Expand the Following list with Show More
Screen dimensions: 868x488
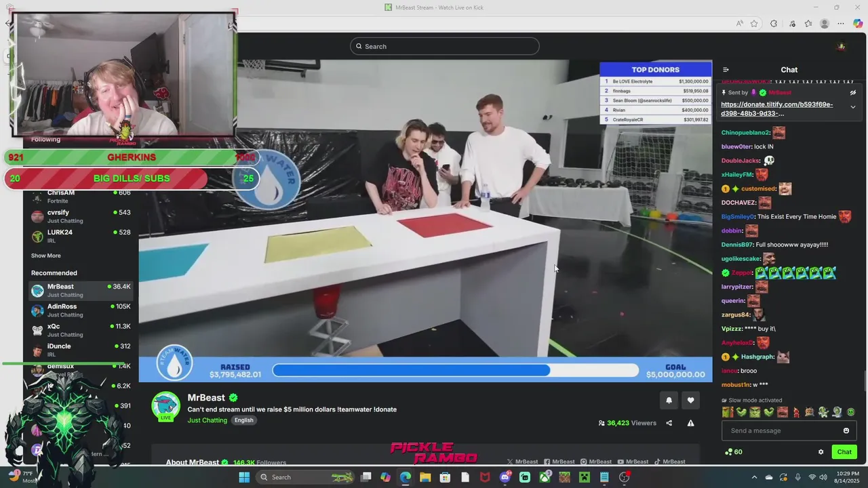[46, 256]
